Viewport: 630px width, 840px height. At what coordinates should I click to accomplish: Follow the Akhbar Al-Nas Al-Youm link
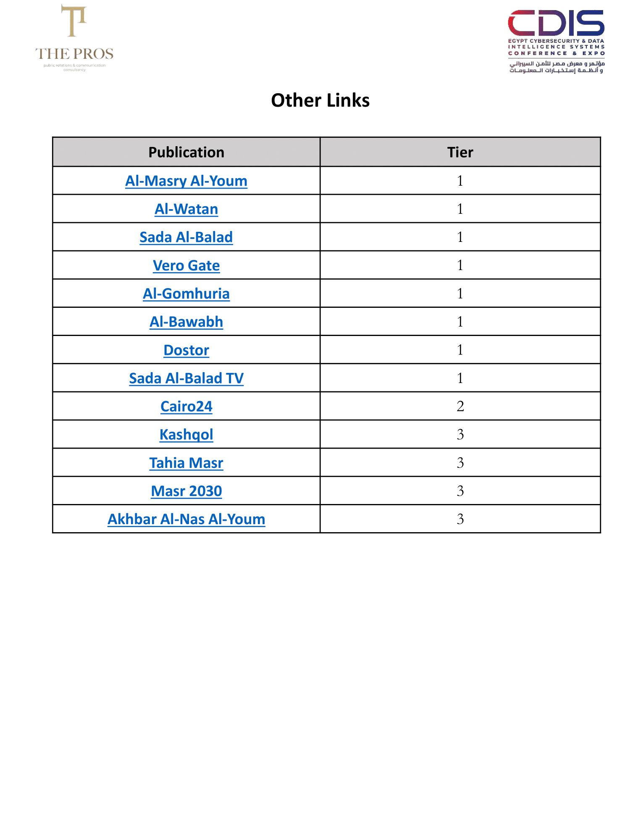[x=186, y=519]
